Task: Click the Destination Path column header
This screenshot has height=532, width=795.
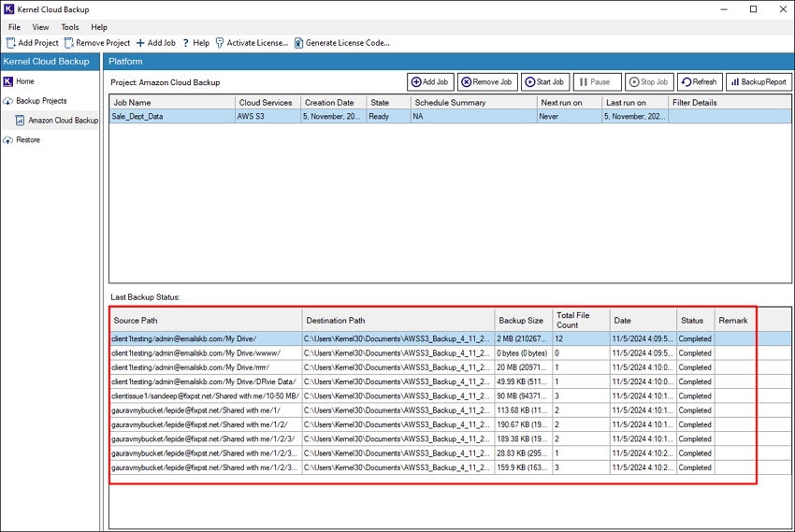Action: (x=398, y=320)
